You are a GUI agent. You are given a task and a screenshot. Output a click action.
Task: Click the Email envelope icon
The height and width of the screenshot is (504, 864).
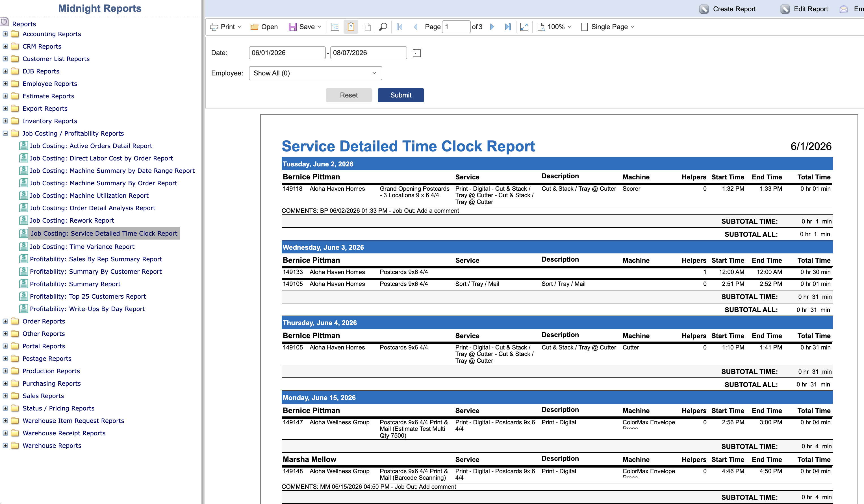[843, 9]
